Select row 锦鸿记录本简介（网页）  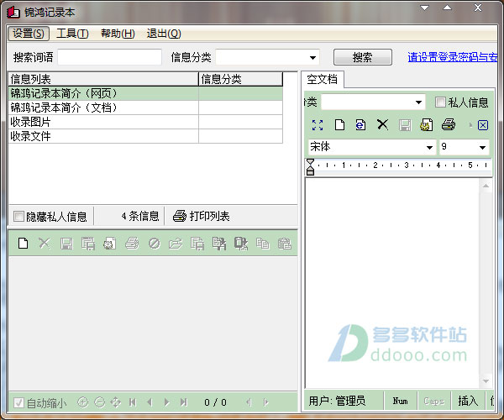(145, 93)
